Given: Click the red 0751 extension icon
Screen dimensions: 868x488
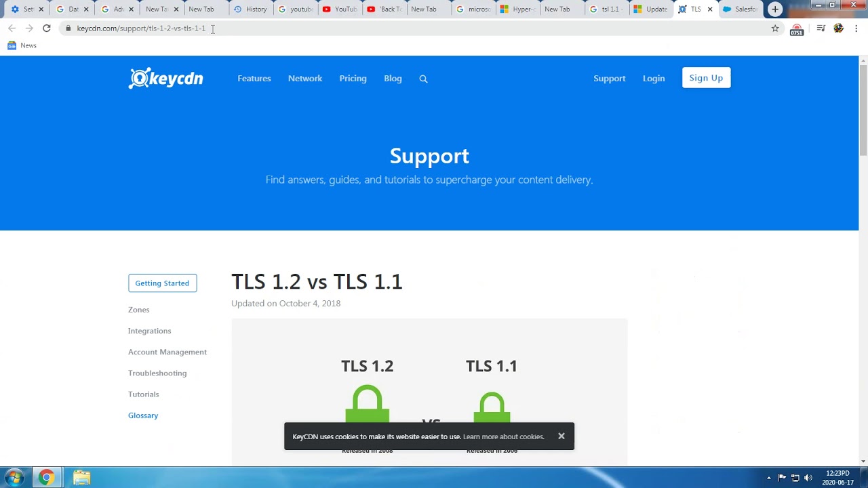Looking at the screenshot, I should [797, 29].
